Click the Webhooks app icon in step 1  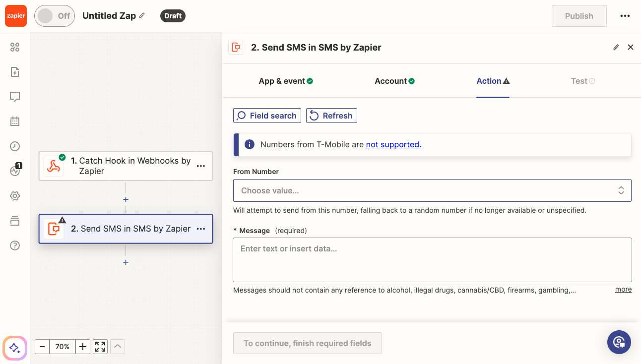coord(54,166)
